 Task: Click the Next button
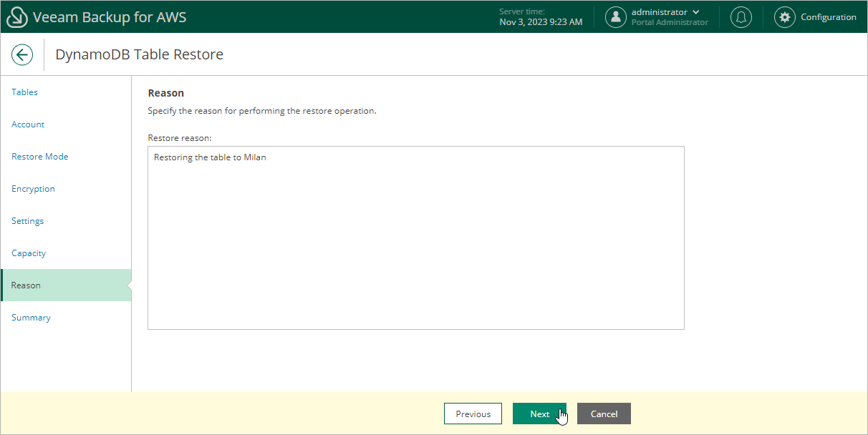[539, 414]
